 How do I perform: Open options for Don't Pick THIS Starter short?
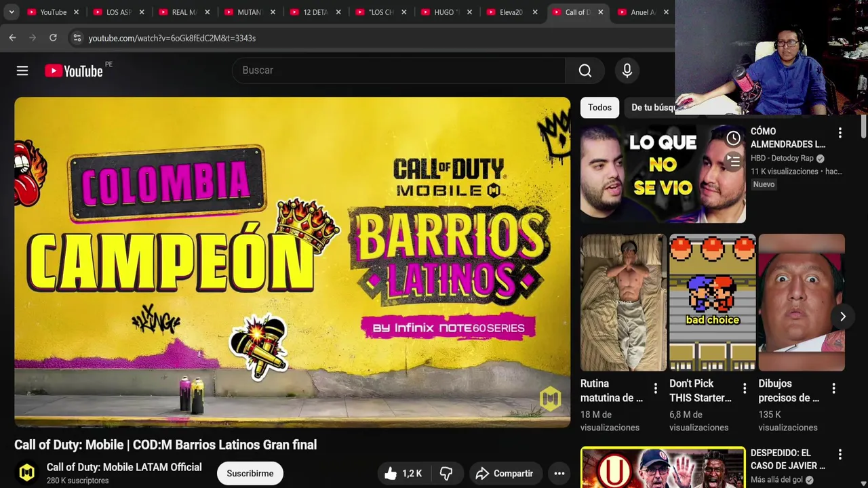(745, 388)
